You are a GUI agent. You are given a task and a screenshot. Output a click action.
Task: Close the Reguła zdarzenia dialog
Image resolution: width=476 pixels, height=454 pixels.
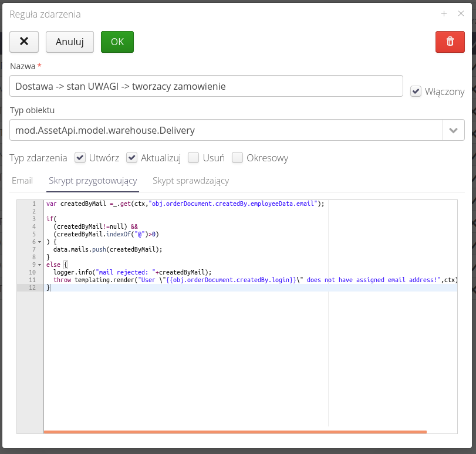pos(461,14)
